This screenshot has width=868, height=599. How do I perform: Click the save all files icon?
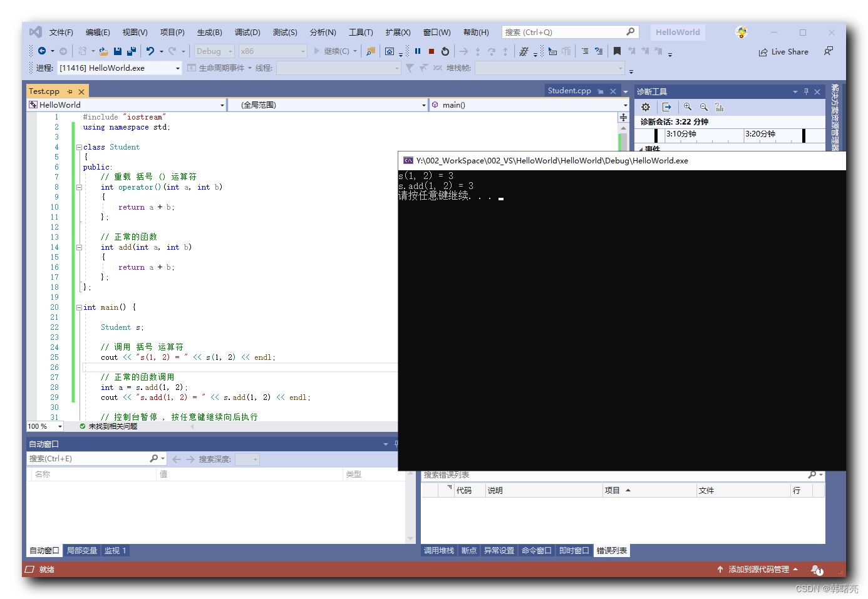[x=132, y=51]
